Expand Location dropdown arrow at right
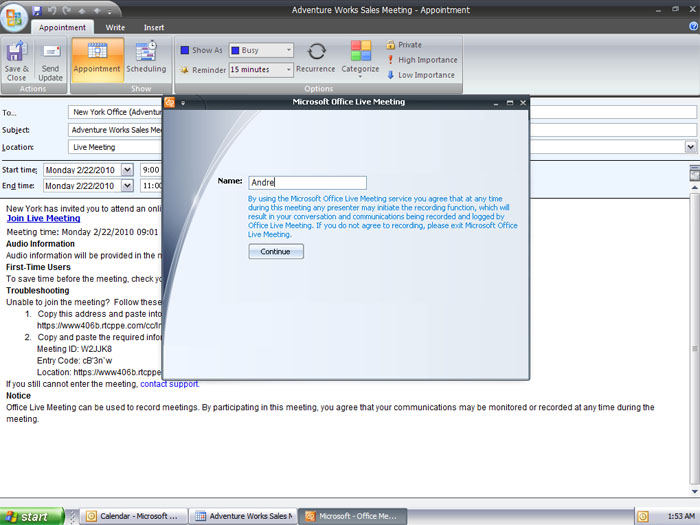This screenshot has height=525, width=700. click(691, 147)
